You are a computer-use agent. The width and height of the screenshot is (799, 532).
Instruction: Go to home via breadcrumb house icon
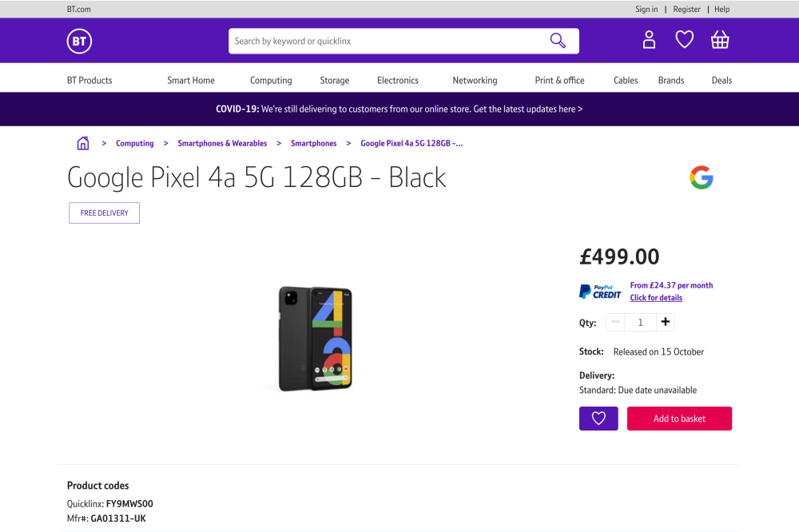click(x=83, y=144)
